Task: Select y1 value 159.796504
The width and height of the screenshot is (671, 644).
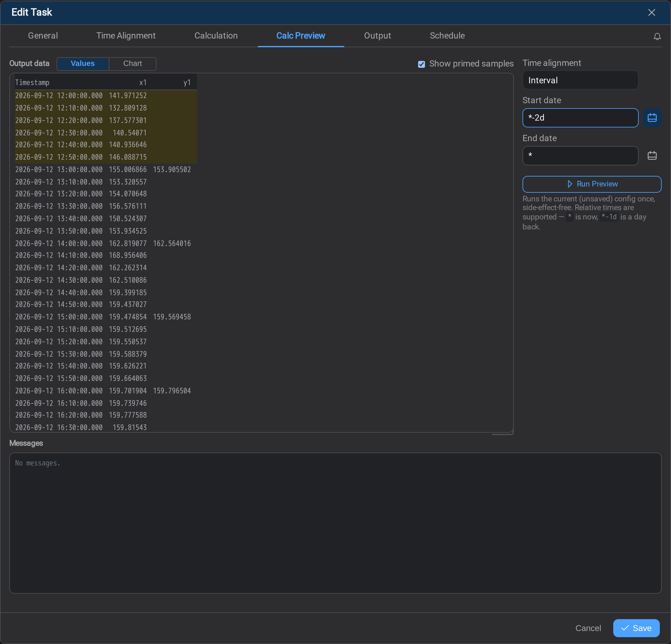Action: tap(172, 391)
